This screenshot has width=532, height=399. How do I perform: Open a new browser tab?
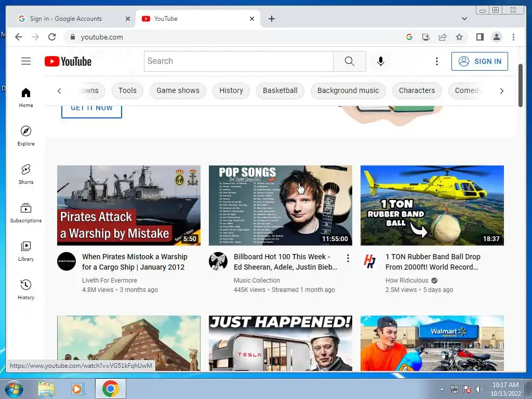click(271, 19)
